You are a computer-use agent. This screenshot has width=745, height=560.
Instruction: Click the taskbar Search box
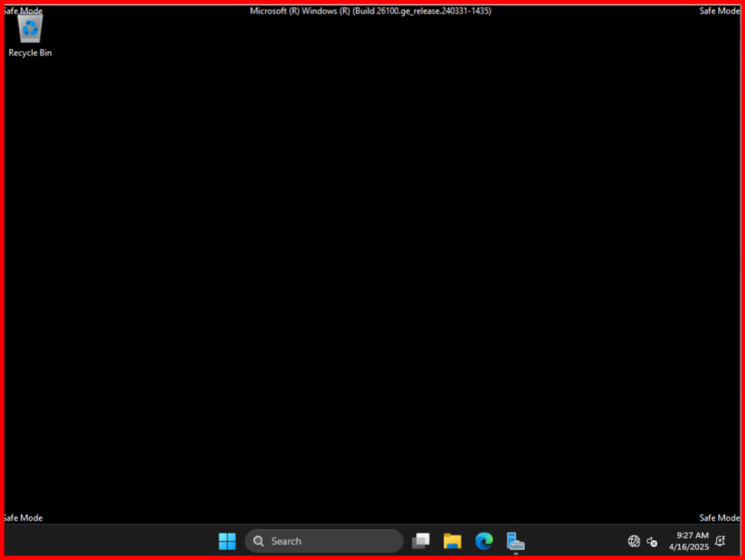click(x=324, y=541)
